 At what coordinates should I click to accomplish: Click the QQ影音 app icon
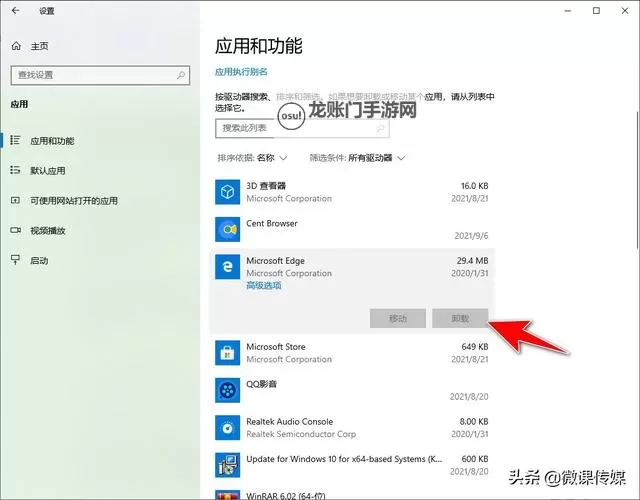227,390
